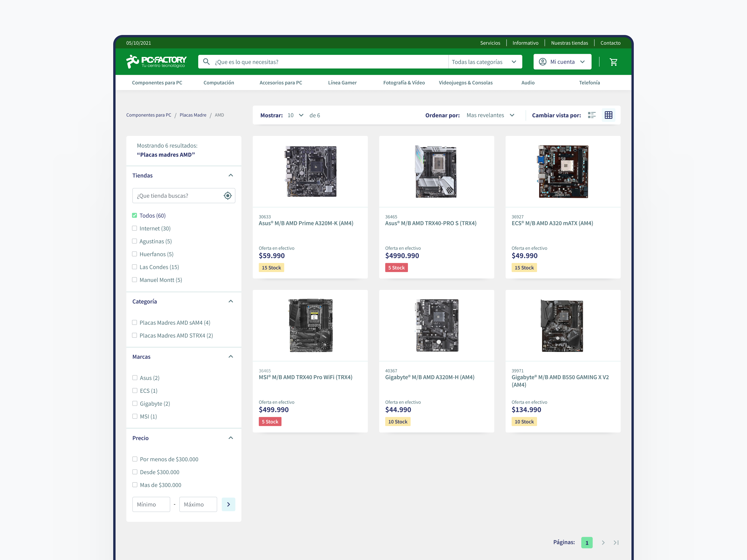Check the Las Condes (15) filter
Screen dimensions: 747x560
pyautogui.click(x=134, y=267)
